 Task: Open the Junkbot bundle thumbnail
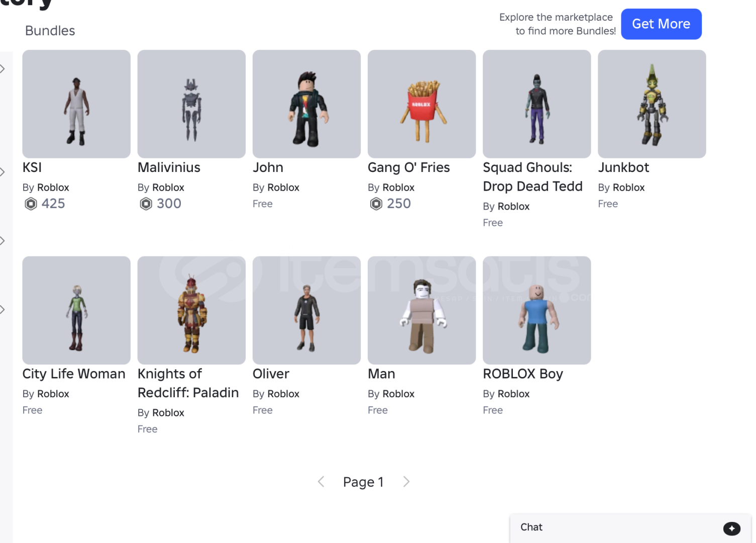point(652,104)
